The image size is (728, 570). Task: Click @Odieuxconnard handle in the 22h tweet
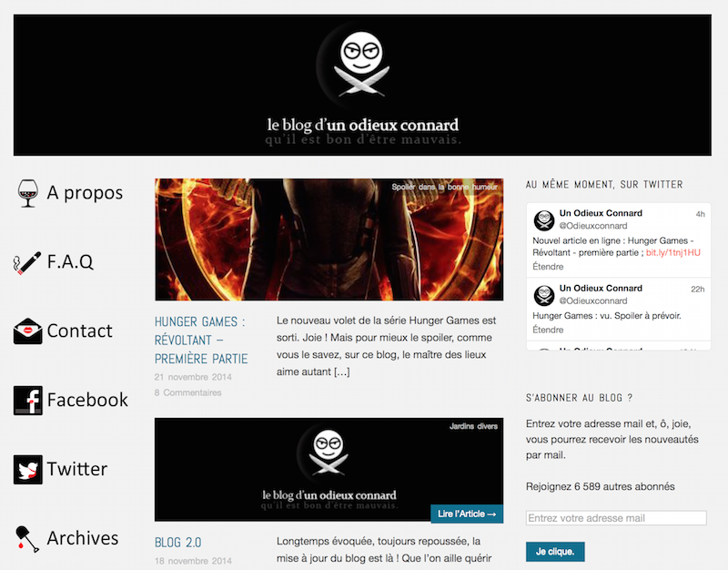[593, 300]
